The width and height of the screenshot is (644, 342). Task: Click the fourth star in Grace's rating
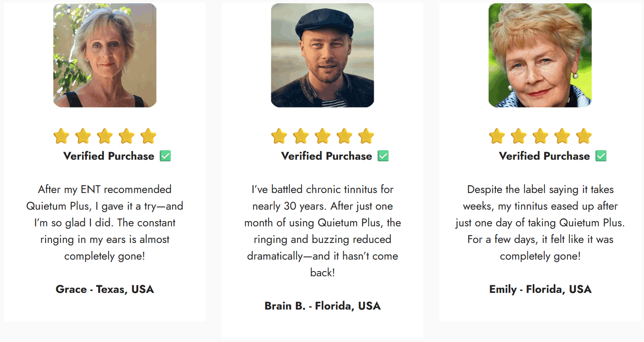[126, 136]
